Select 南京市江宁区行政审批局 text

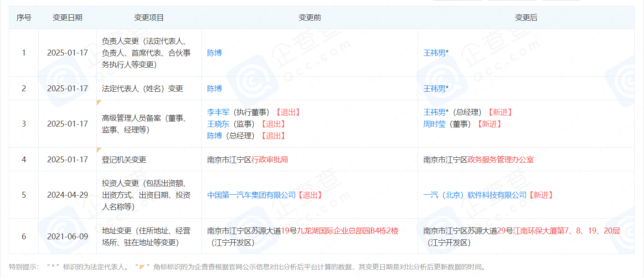point(248,160)
